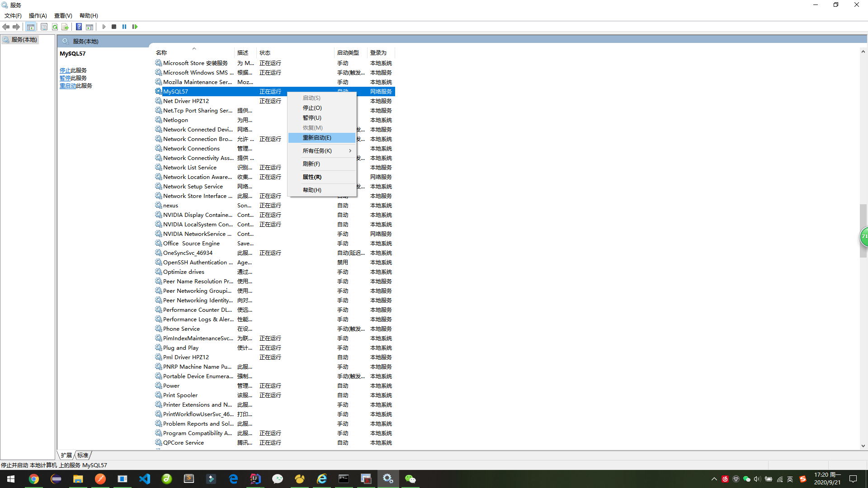
Task: Select the Restart service icon on toolbar
Action: click(x=135, y=27)
